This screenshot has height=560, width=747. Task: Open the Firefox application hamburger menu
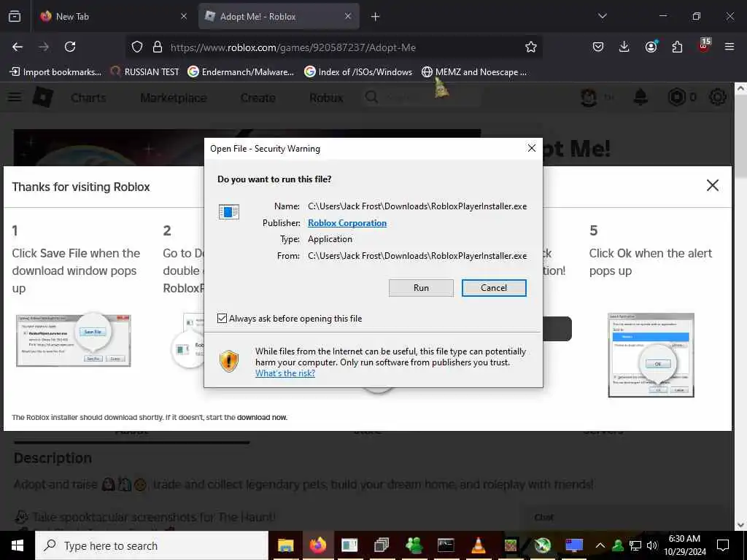pyautogui.click(x=729, y=47)
